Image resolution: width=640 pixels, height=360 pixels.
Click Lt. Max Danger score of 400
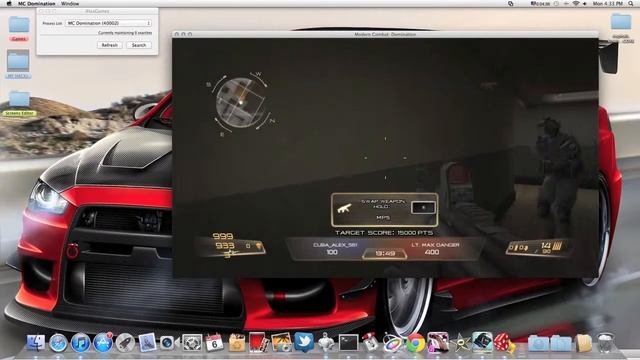(432, 252)
